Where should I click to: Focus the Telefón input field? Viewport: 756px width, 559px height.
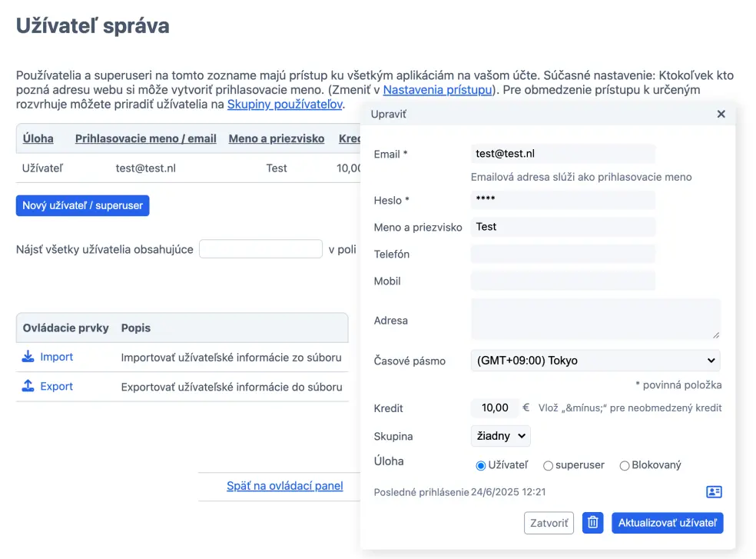tap(562, 254)
